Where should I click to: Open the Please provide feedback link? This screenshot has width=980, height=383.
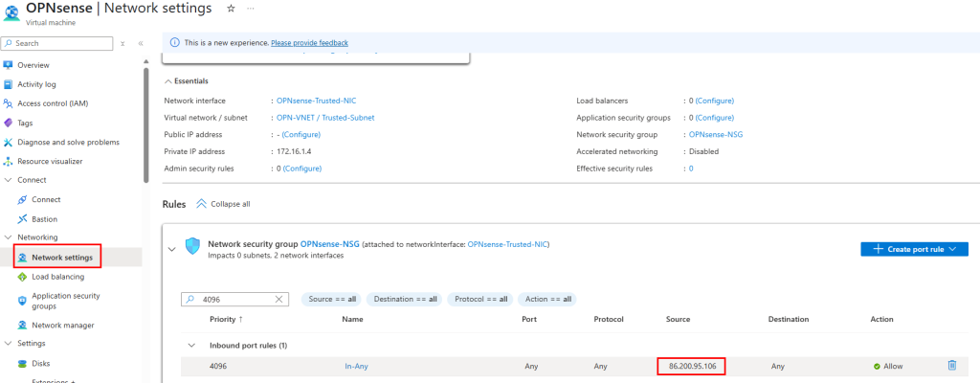pos(309,42)
